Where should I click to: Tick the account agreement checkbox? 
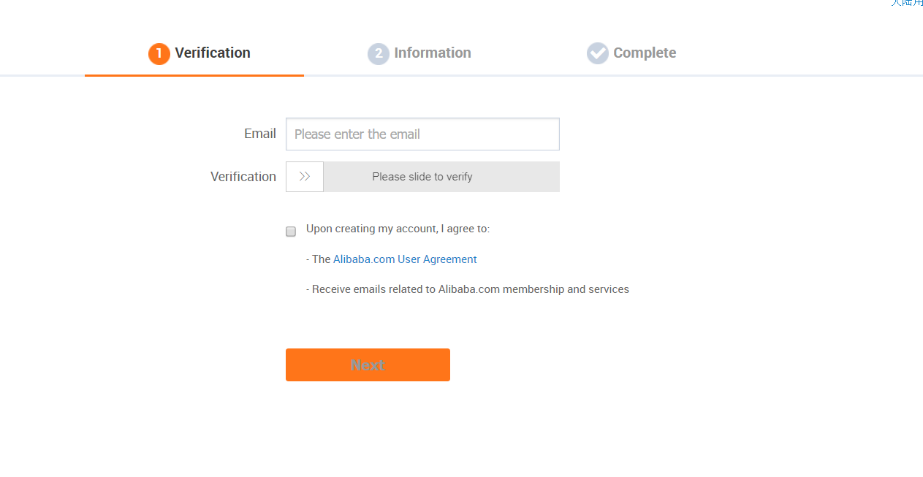click(x=291, y=231)
